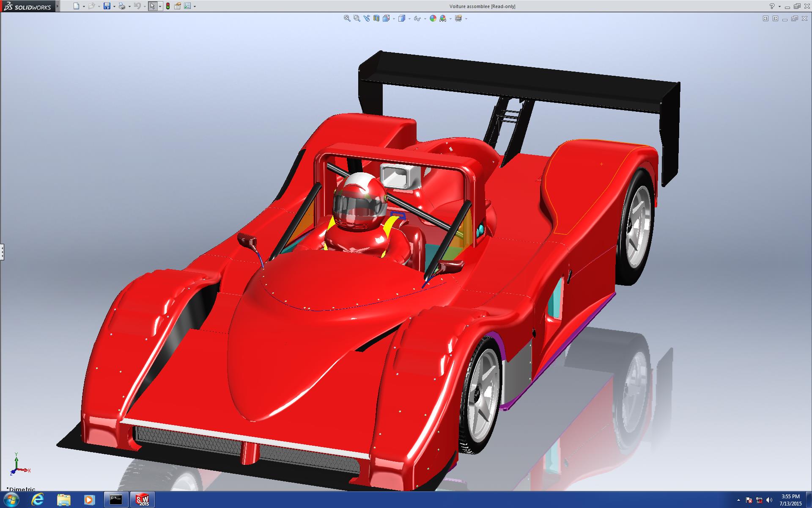Open the Options checklist icon
812x508 pixels.
187,6
